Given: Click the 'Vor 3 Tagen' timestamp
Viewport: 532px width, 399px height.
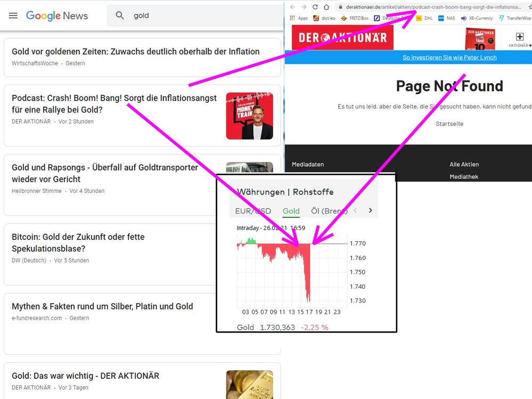Looking at the screenshot, I should [x=73, y=387].
